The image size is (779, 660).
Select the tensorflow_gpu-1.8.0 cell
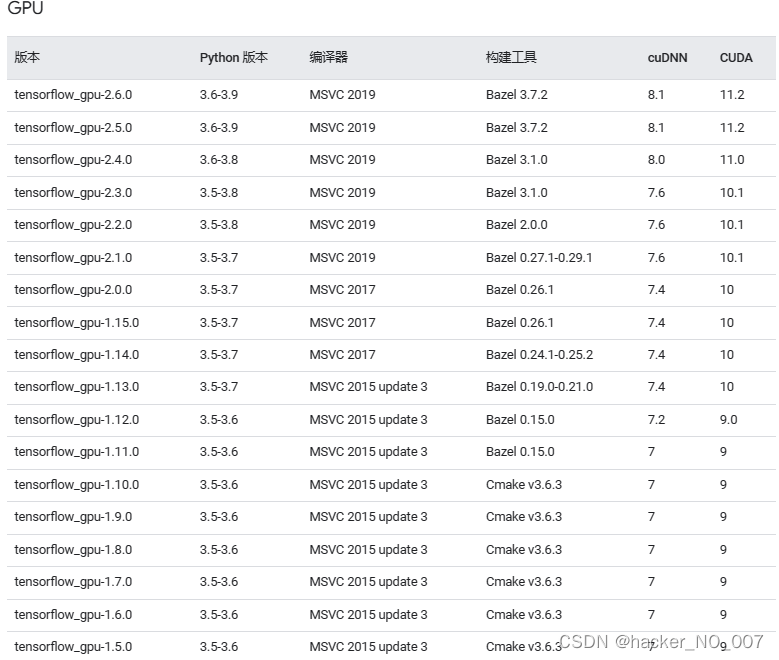point(73,550)
